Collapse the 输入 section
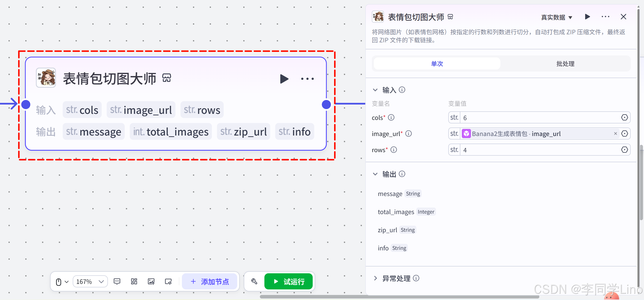The height and width of the screenshot is (300, 644). click(375, 90)
